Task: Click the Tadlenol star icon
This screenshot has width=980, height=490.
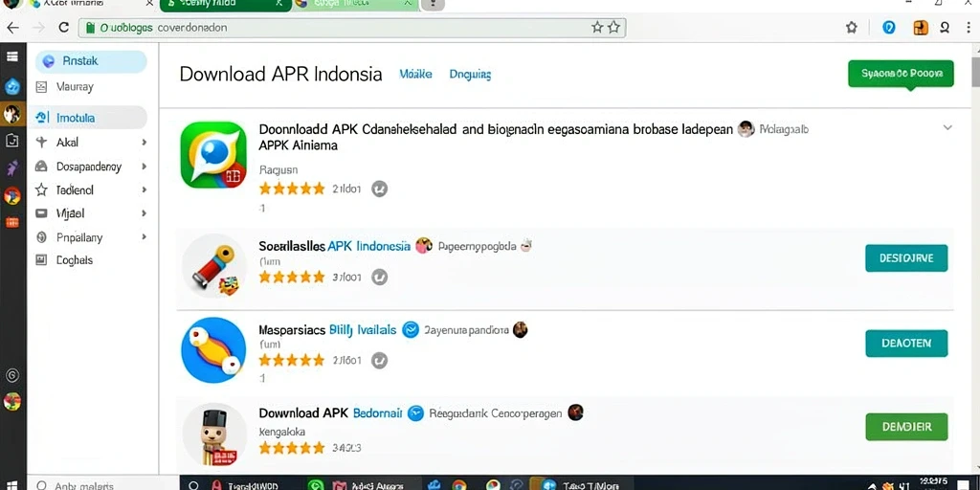Action: coord(42,190)
